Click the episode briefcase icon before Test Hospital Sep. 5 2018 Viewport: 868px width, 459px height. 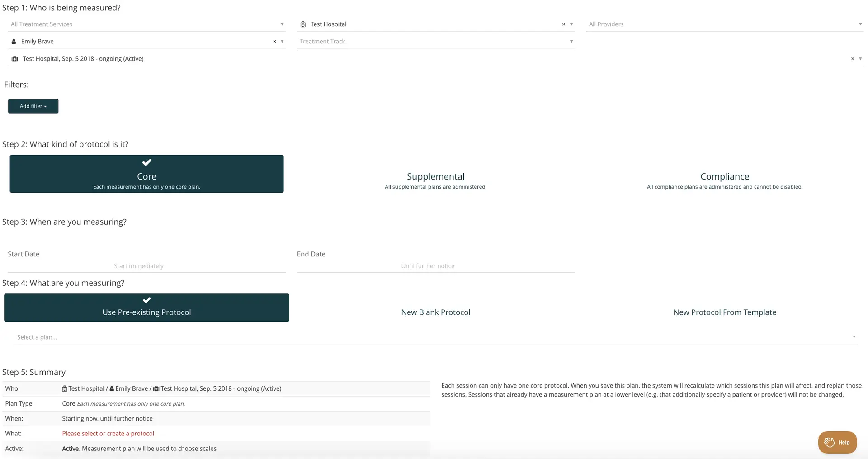14,58
